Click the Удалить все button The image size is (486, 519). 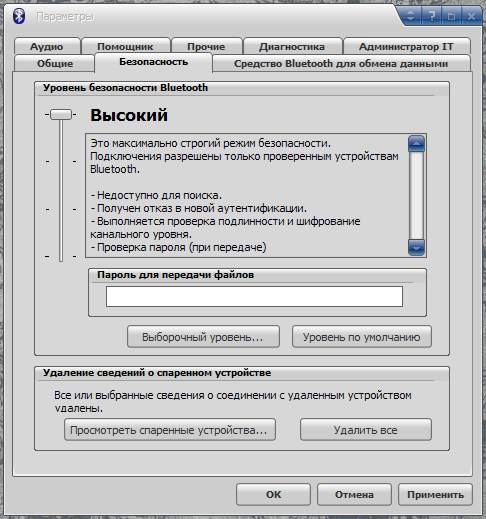(x=366, y=430)
